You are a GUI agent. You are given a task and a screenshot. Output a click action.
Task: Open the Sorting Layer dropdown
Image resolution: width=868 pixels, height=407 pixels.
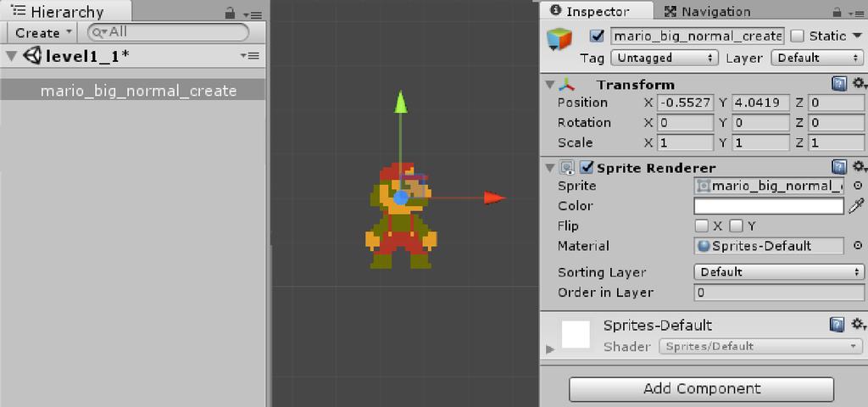779,272
